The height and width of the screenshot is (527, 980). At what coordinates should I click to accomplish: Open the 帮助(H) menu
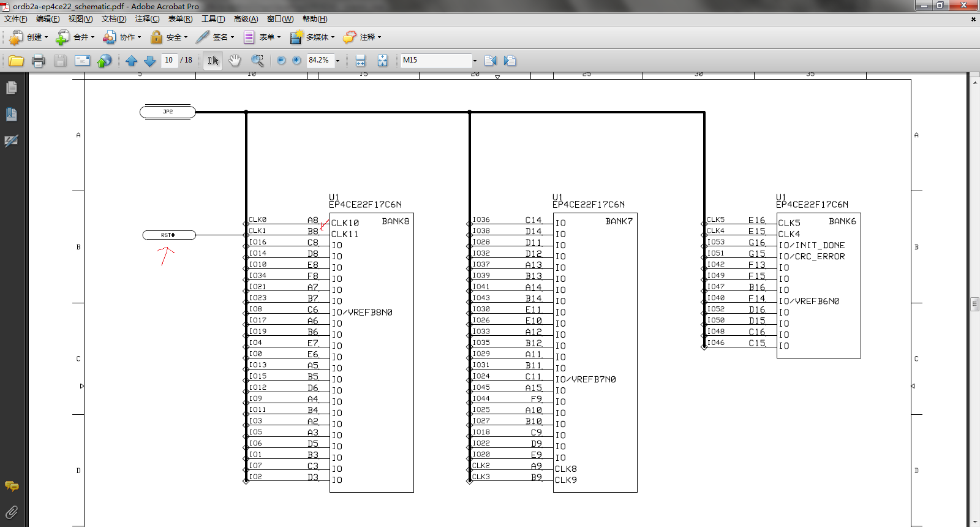315,19
